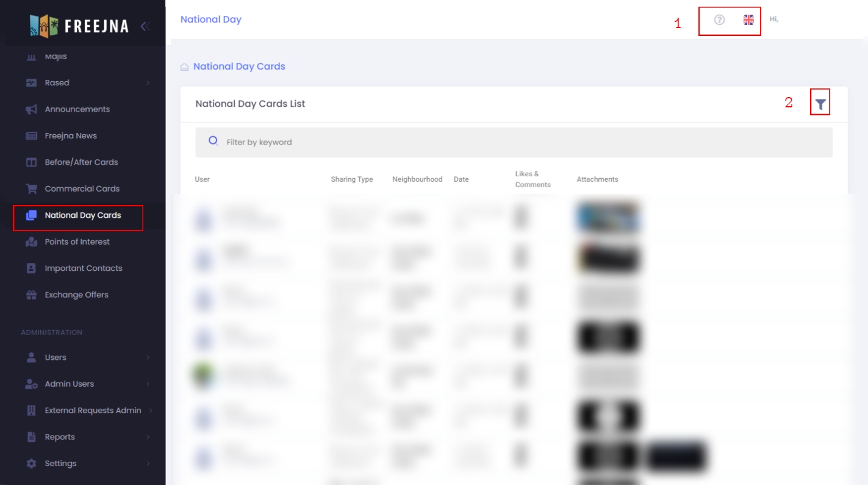
Task: Click the Settings gear icon in sidebar
Action: (31, 464)
